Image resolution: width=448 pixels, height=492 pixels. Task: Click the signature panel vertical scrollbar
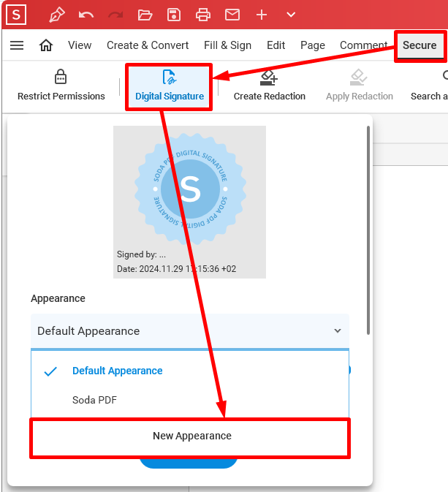point(368,230)
